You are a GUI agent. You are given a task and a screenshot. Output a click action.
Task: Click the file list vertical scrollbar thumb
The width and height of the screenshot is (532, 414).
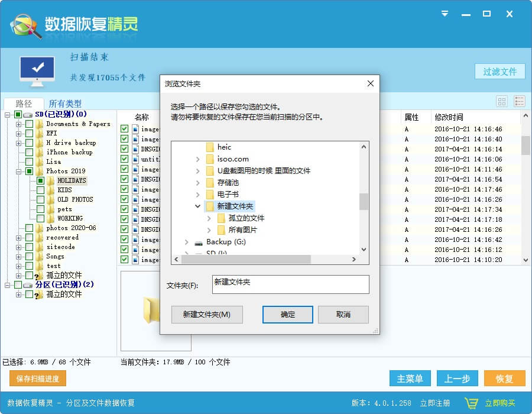[525, 145]
